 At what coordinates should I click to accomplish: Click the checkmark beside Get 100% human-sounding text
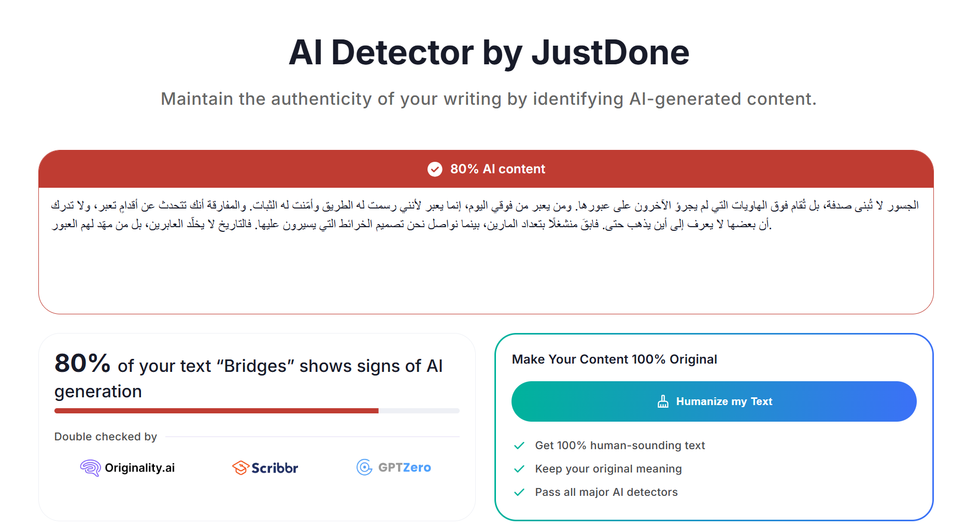[x=519, y=446]
